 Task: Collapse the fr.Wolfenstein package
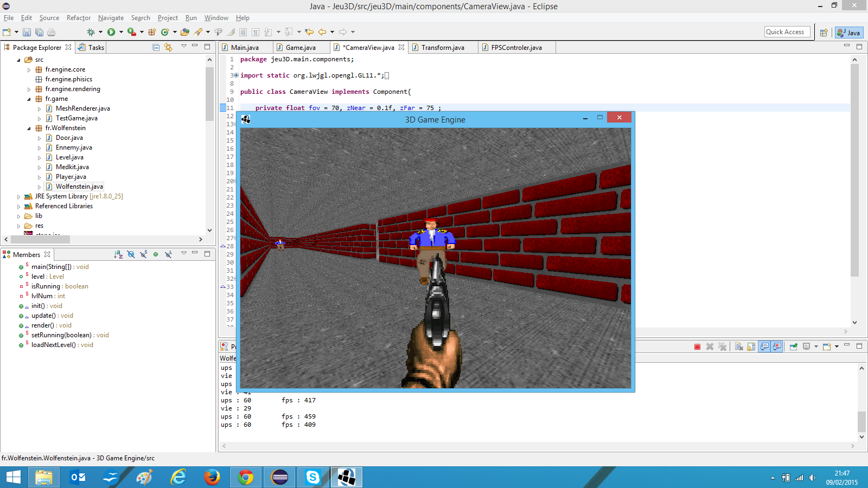(x=29, y=129)
